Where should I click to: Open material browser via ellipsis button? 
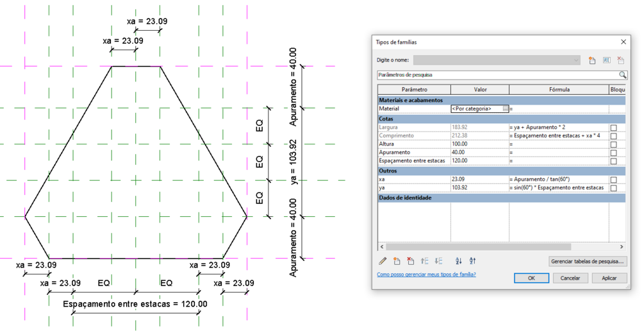[x=505, y=108]
